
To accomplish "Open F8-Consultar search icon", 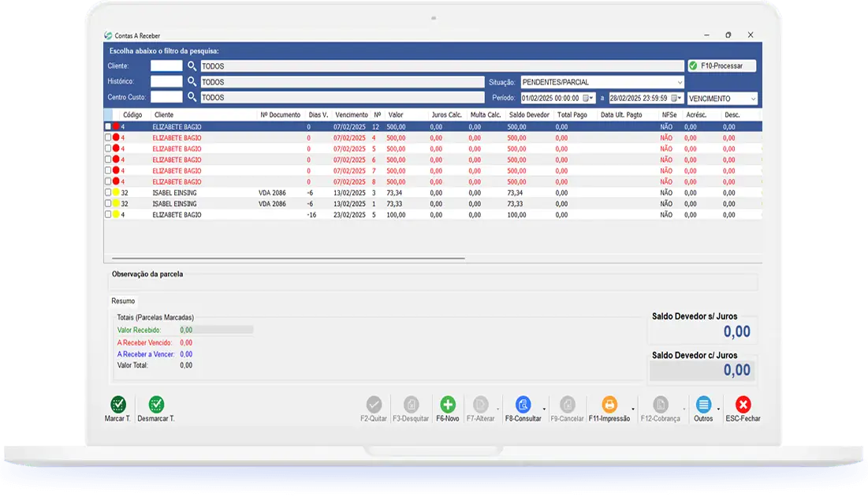I will click(x=523, y=405).
